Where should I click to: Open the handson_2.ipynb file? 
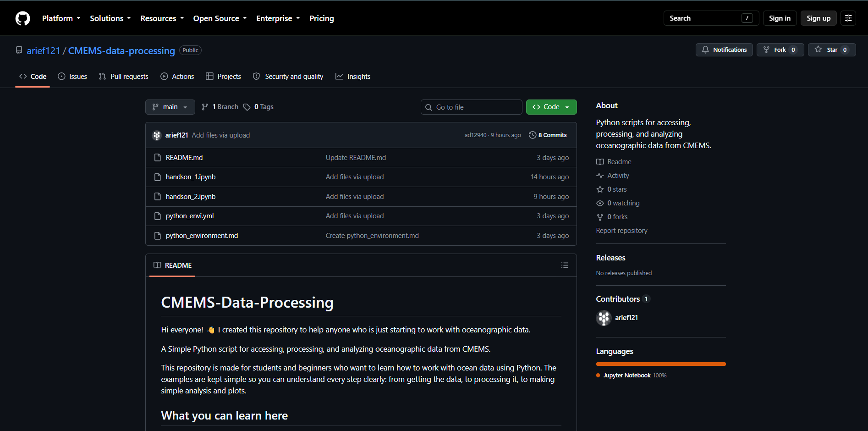[191, 197]
